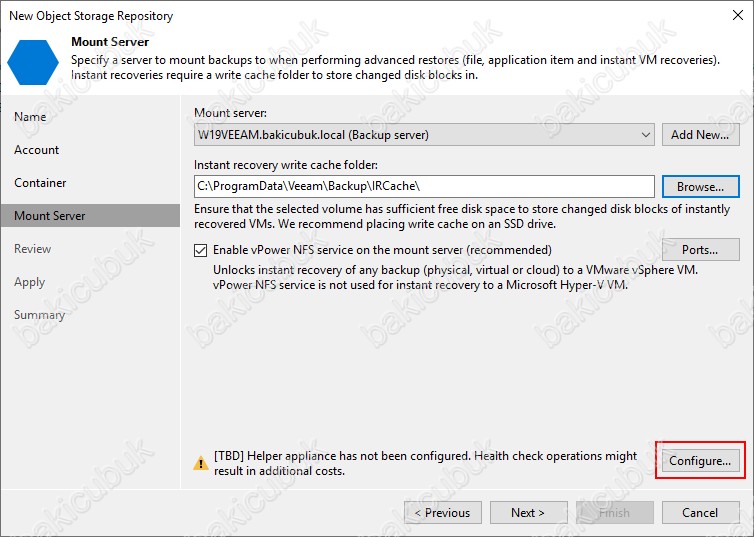Click the yellow warning triangle icon
This screenshot has width=754, height=537.
point(201,463)
